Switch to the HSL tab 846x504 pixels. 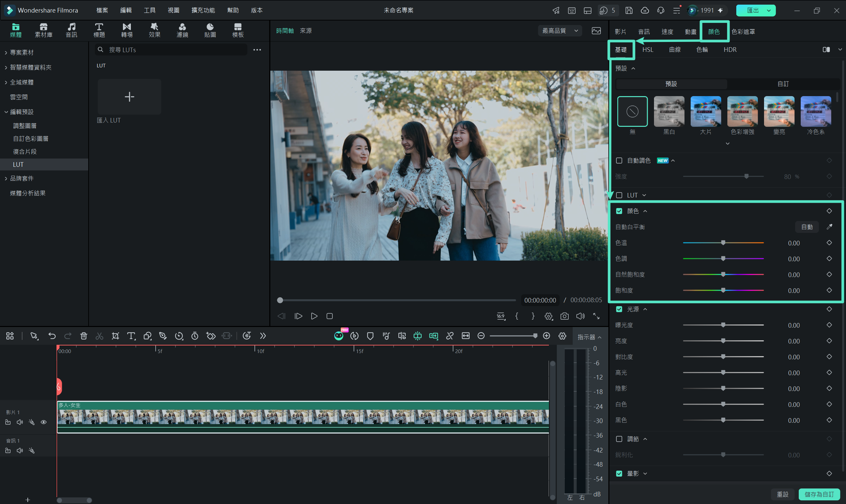tap(648, 50)
